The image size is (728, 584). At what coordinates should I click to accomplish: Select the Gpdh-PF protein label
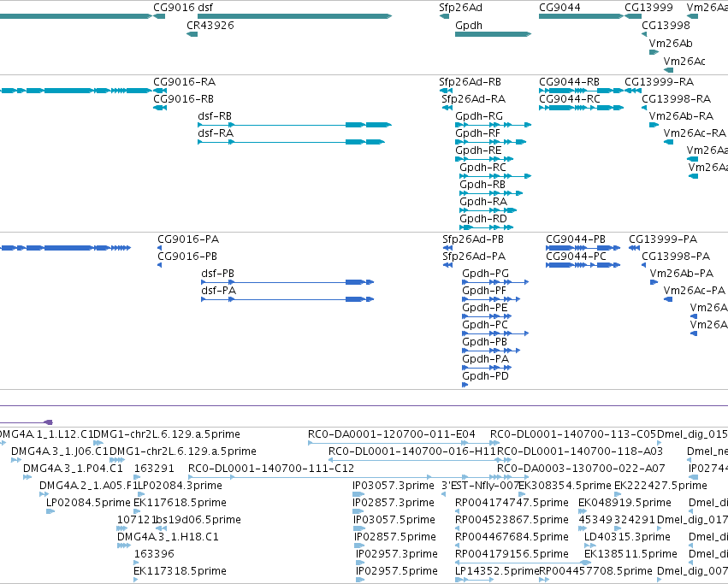click(x=484, y=291)
